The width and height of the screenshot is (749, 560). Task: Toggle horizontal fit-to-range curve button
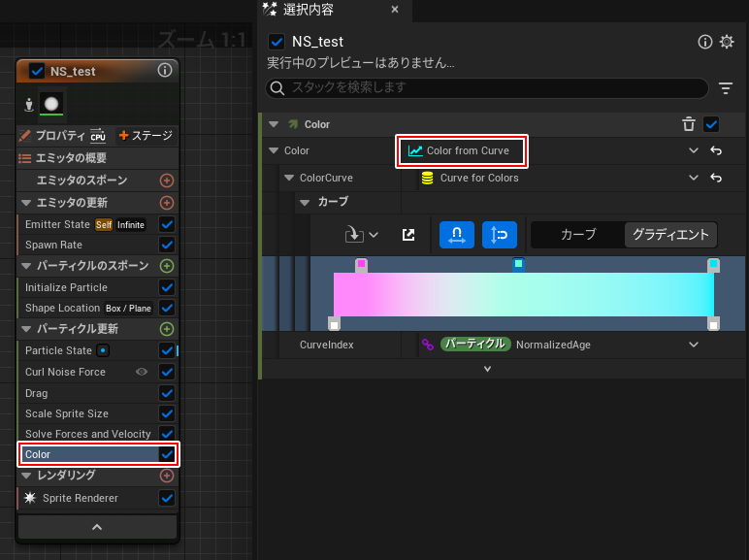[x=456, y=235]
